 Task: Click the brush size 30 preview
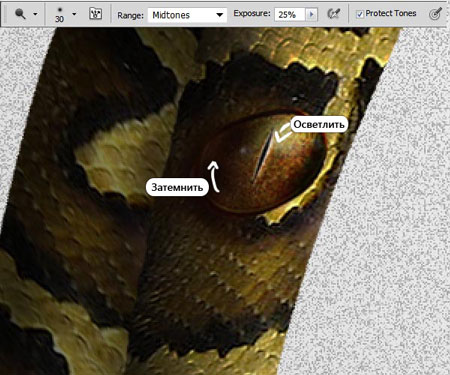(59, 15)
